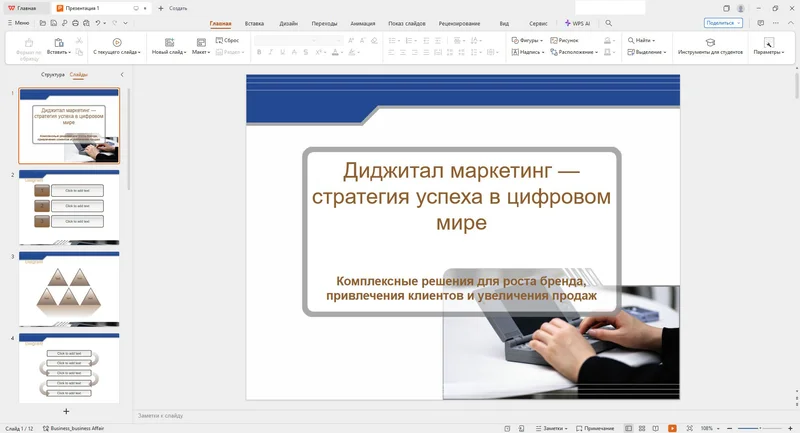Screen dimensions: 800x433
Task: Start slideshow with orange play button
Action: point(672,428)
